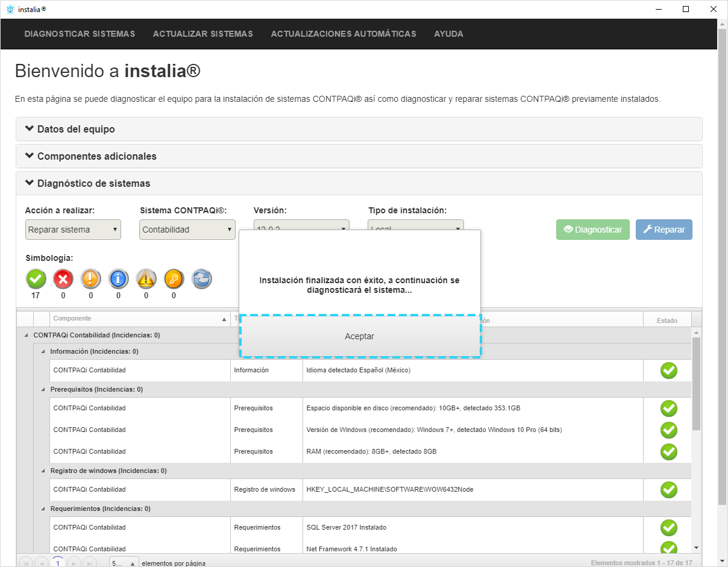The image size is (728, 567).
Task: Open the Acción a realizar dropdown
Action: click(73, 230)
